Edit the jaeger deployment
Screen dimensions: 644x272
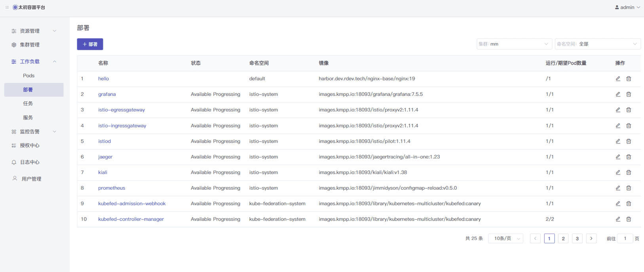pyautogui.click(x=618, y=157)
